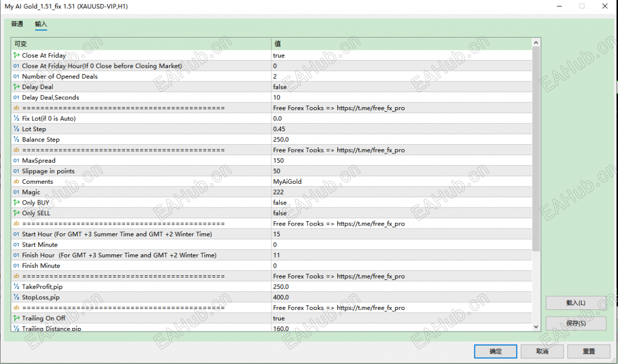Switch to the 普通 tab
Image resolution: width=618 pixels, height=364 pixels.
17,24
